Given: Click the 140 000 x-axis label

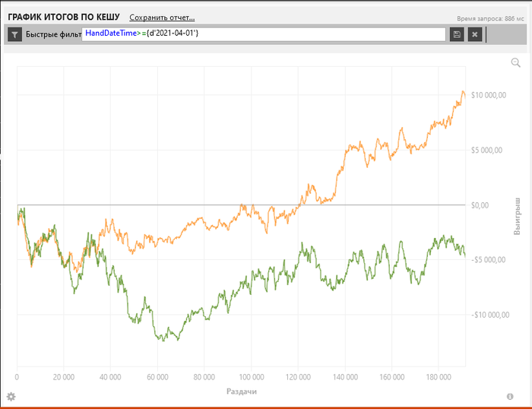Looking at the screenshot, I should (345, 377).
